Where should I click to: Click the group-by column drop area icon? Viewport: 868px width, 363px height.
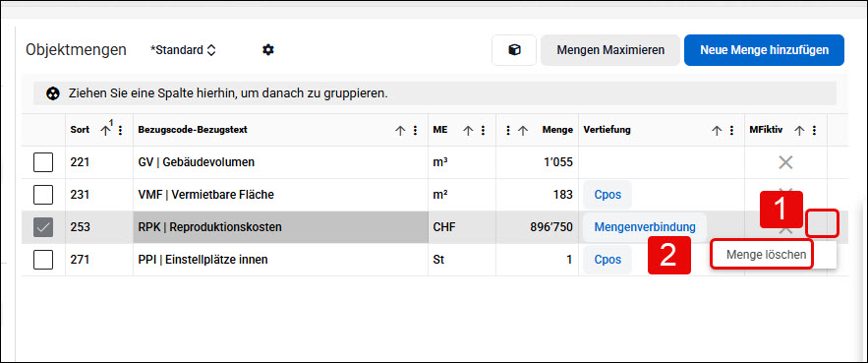click(x=52, y=93)
